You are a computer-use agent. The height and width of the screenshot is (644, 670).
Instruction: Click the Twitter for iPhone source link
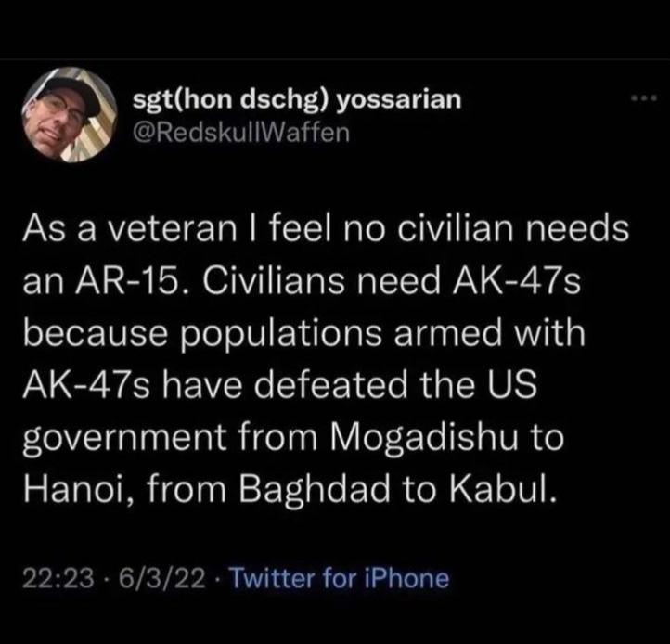pyautogui.click(x=340, y=579)
